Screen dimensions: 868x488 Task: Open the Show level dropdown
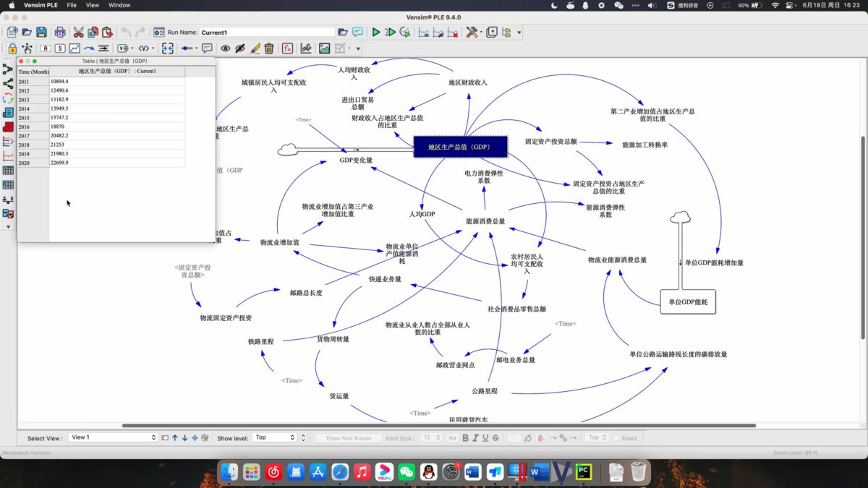(274, 437)
